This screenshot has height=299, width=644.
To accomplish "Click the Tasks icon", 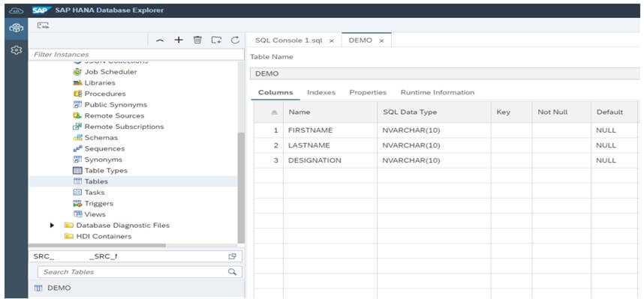I will (77, 193).
